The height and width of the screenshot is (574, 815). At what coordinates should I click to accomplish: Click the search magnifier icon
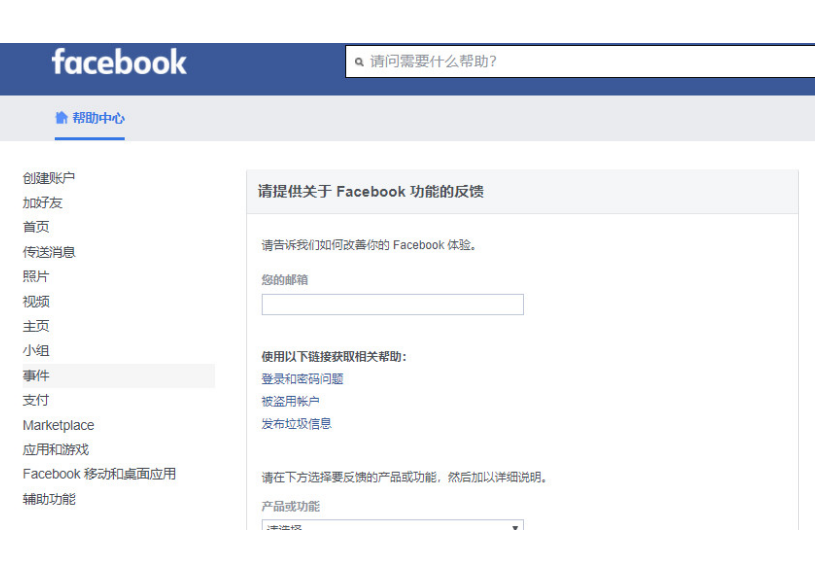pyautogui.click(x=360, y=62)
